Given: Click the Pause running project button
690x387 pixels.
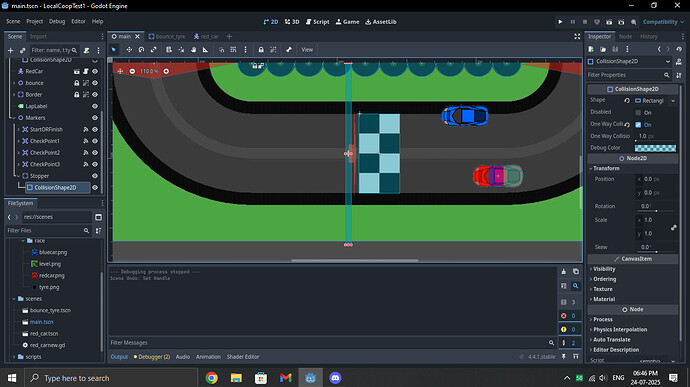Looking at the screenshot, I should (x=573, y=22).
